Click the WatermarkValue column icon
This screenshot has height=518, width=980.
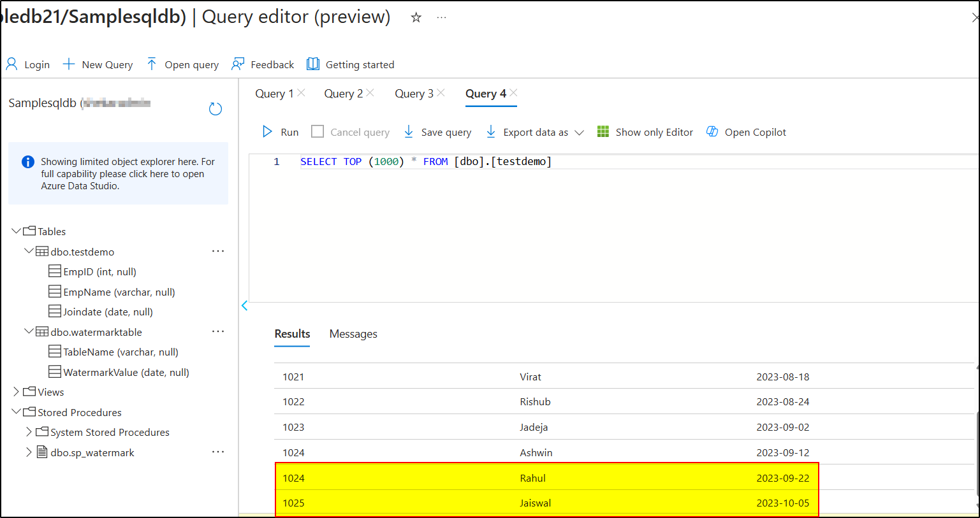55,371
